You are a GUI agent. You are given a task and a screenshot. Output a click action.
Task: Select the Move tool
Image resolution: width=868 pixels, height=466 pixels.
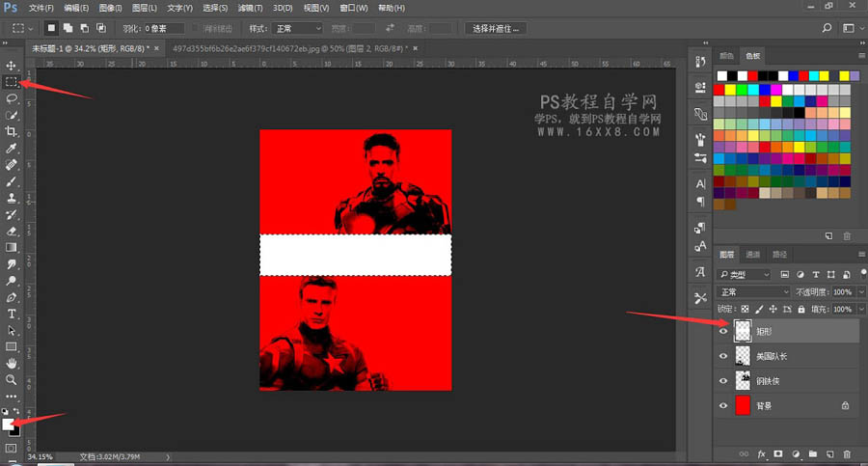coord(11,66)
